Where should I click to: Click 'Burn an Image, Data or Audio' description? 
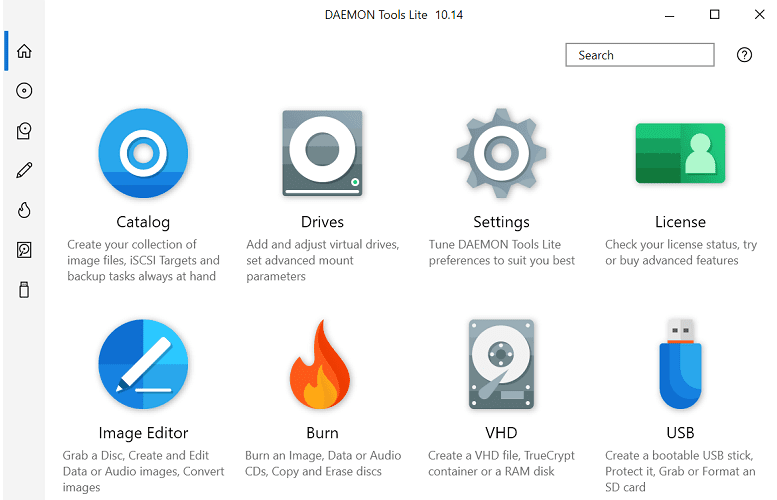[323, 463]
